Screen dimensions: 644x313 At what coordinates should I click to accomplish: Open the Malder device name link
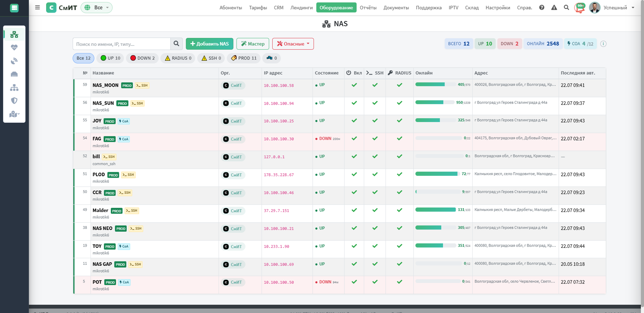click(x=100, y=210)
